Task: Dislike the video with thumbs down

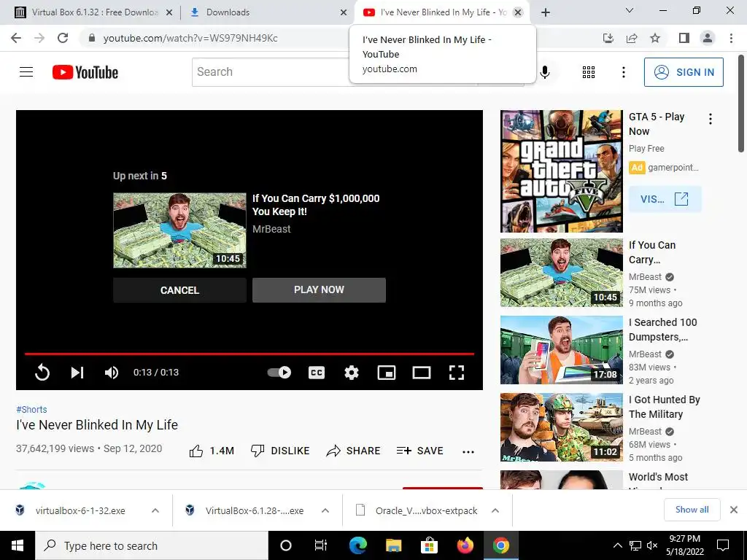Action: (x=280, y=451)
